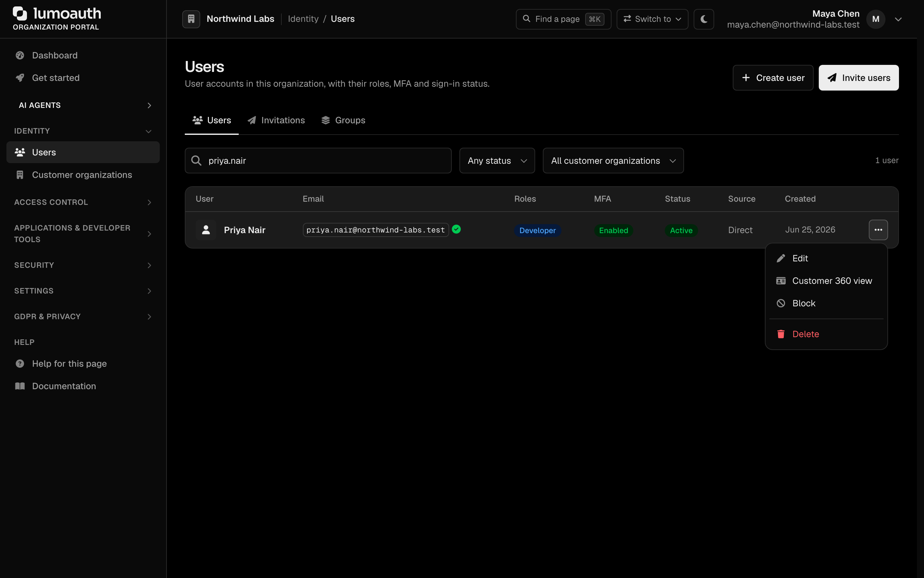Image resolution: width=924 pixels, height=578 pixels.
Task: Open Customer organizations in the sidebar
Action: click(83, 175)
